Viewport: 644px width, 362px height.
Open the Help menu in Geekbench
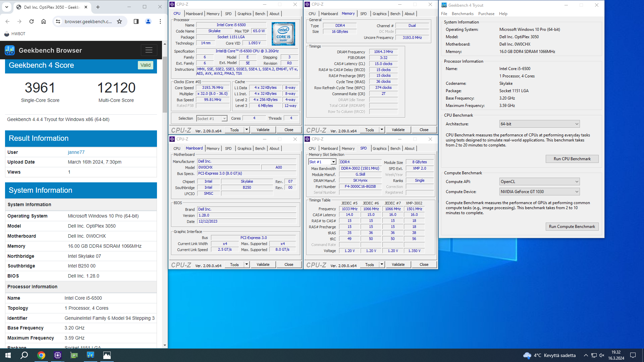[503, 14]
